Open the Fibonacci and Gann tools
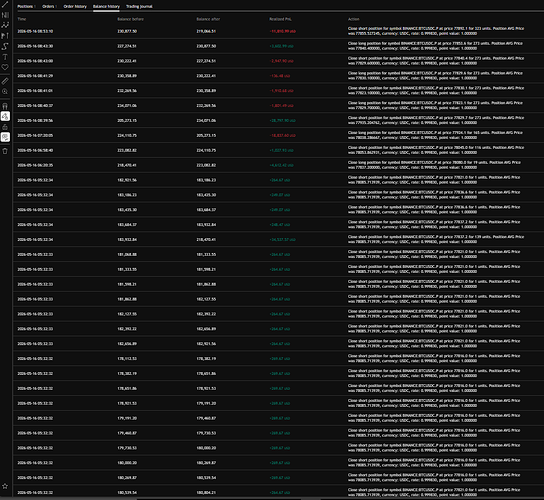This screenshot has width=544, height=500. tap(5, 15)
